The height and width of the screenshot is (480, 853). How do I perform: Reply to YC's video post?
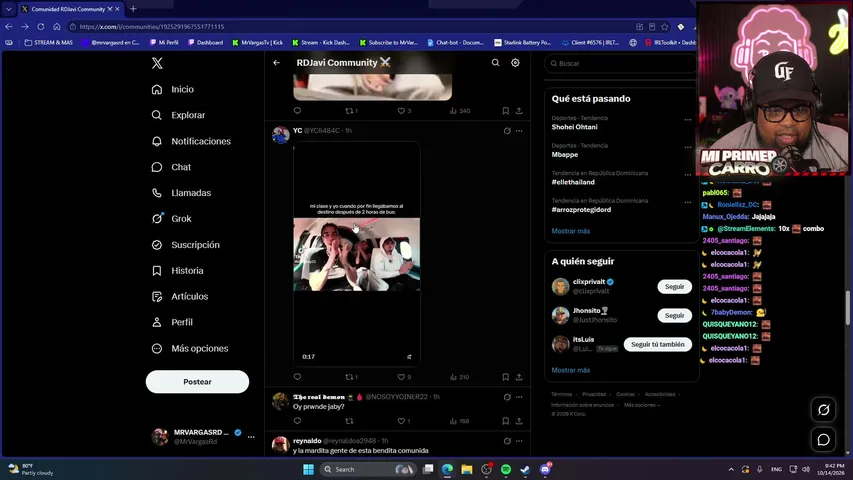(x=297, y=377)
